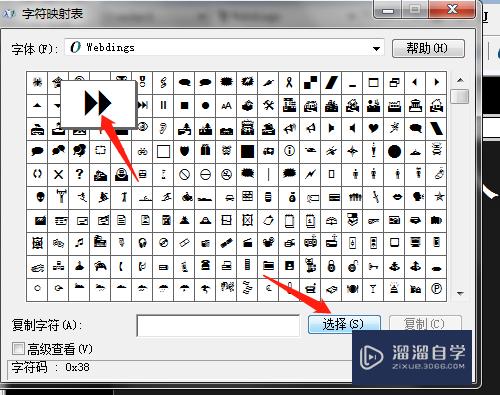Select the small right-pointing triangle in top row
Image resolution: width=500 pixels, height=395 pixels.
(436, 82)
